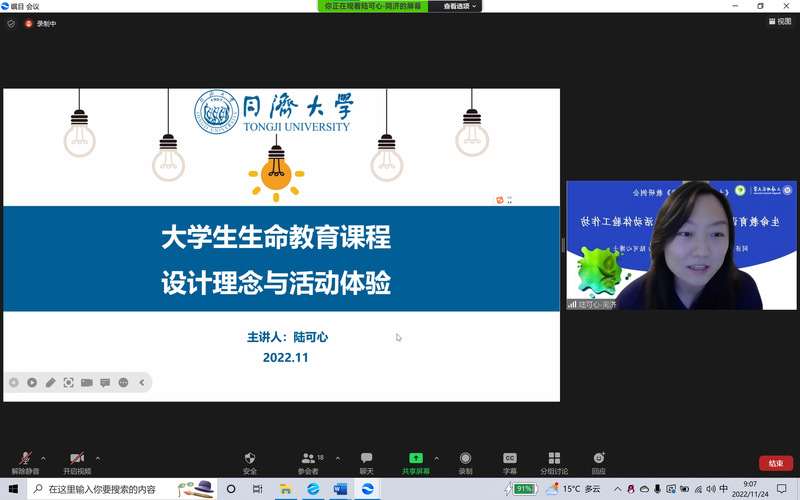The height and width of the screenshot is (500, 800).
Task: Click the green sharing notice banner at top
Action: pyautogui.click(x=373, y=6)
